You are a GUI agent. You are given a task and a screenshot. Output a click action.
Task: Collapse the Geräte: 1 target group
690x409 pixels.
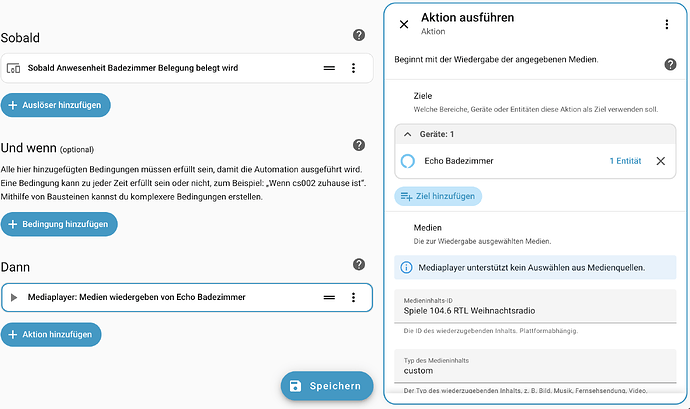407,134
